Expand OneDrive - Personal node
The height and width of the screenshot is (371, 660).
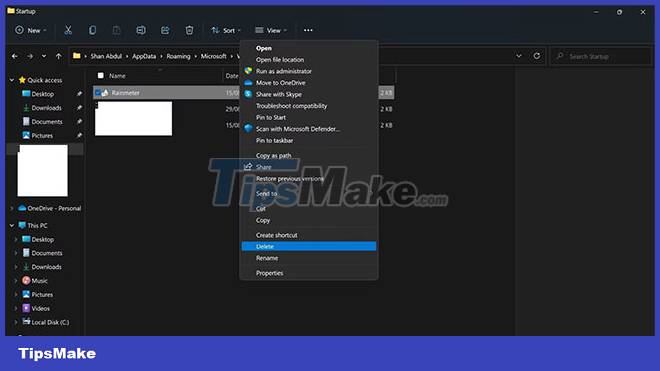12,208
